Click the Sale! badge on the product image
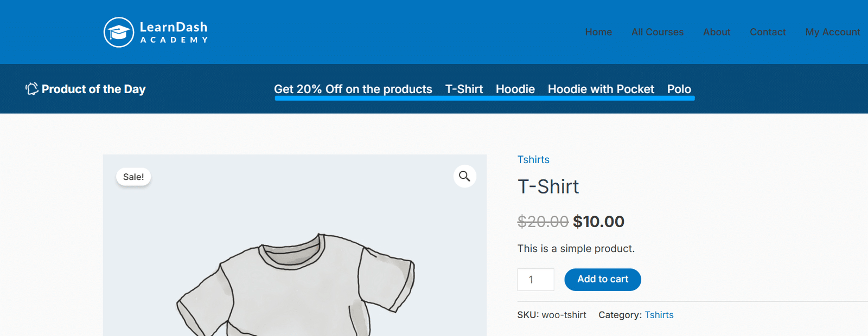868x336 pixels. pyautogui.click(x=133, y=177)
